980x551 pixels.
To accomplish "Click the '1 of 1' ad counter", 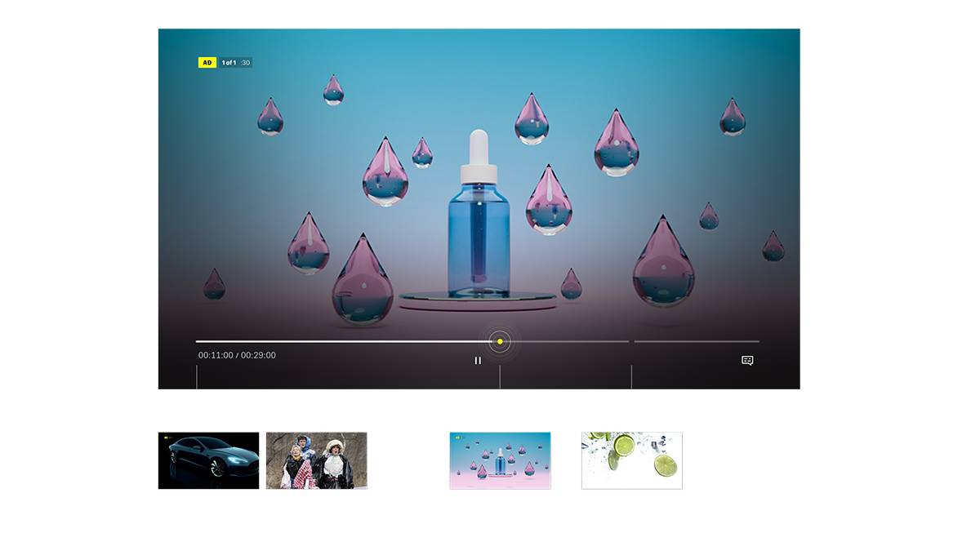I will point(229,63).
